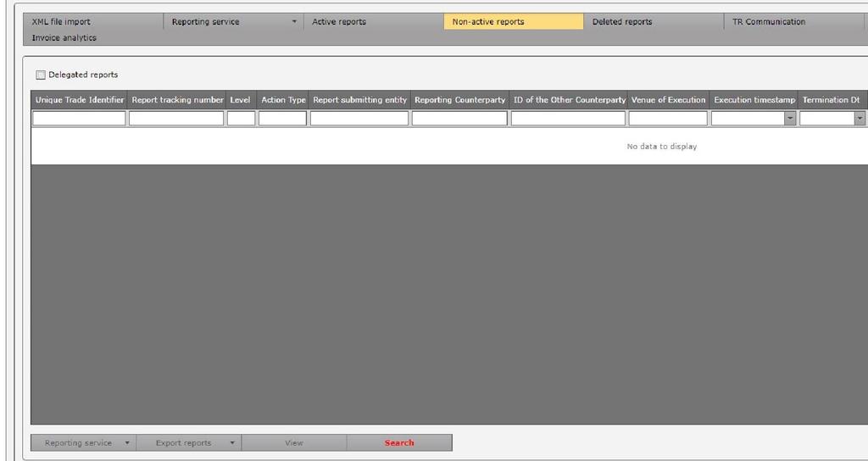This screenshot has height=461, width=868.
Task: Sort by Unique Trade Identifier column
Action: tap(79, 100)
